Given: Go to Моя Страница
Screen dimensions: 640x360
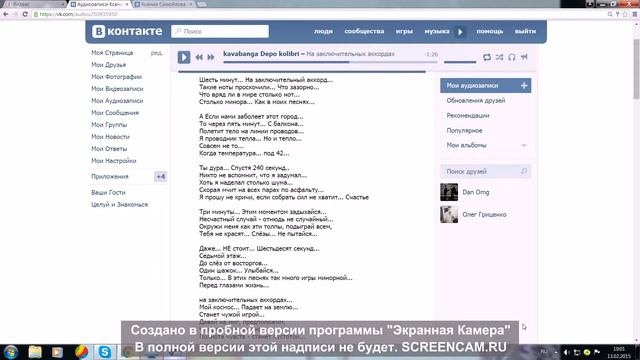Looking at the screenshot, I should point(112,53).
